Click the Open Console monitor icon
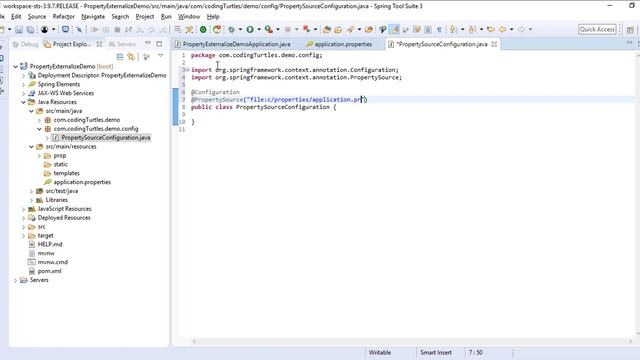 (65, 29)
